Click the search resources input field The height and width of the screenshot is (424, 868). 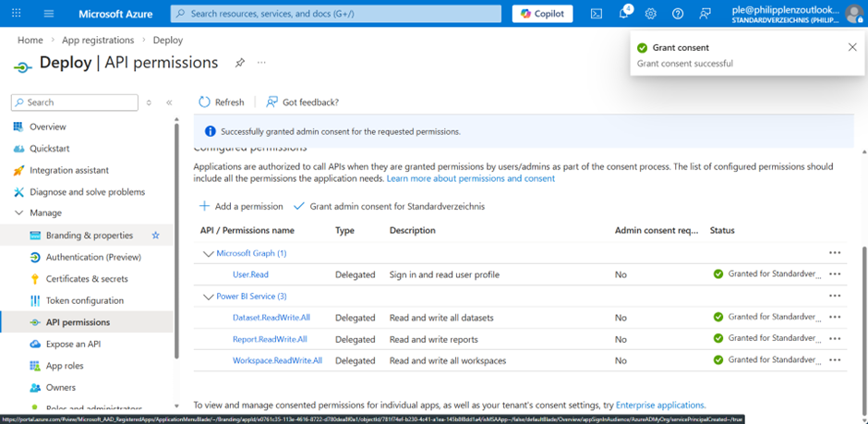(x=336, y=14)
